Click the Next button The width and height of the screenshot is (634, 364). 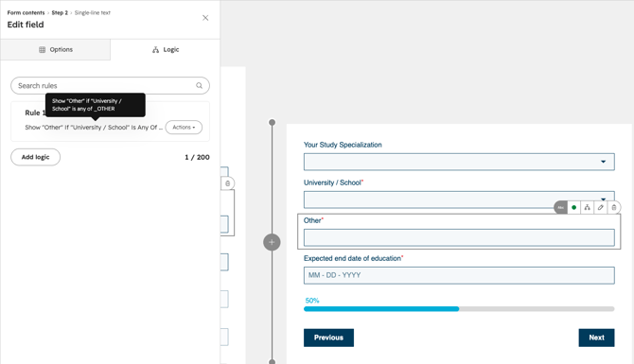[596, 338]
